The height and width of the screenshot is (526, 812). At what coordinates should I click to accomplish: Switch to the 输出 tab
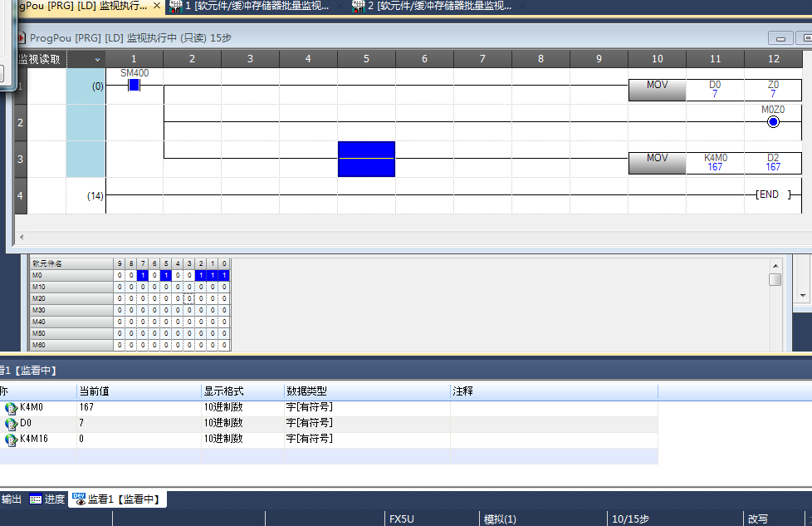coord(12,499)
